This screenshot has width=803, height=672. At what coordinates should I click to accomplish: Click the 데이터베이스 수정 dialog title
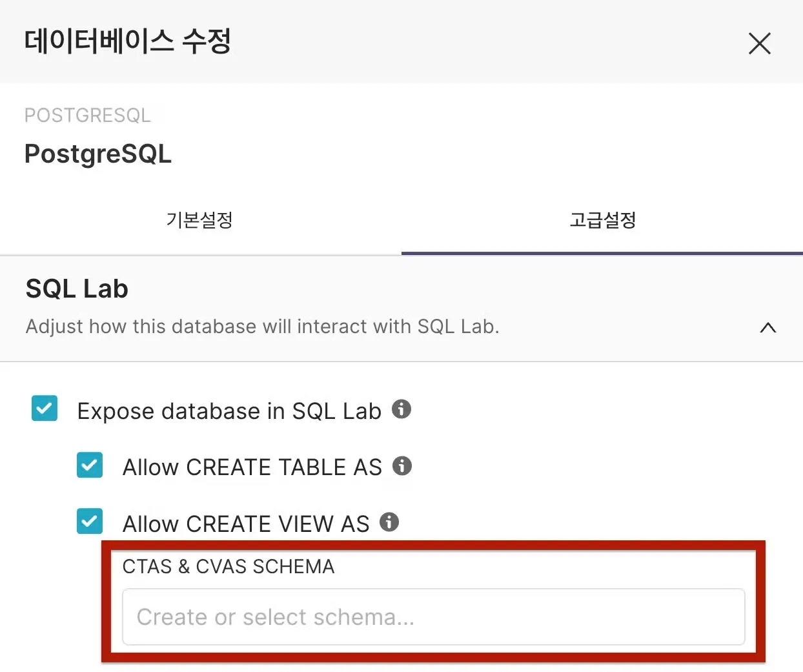click(x=128, y=41)
